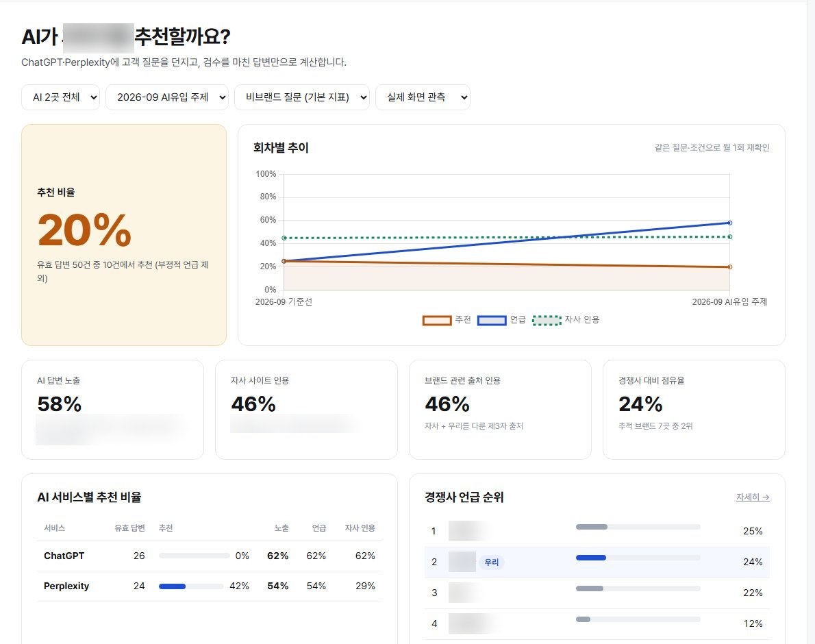Image resolution: width=815 pixels, height=644 pixels.
Task: Open the '2026-09 AI유입 주제' dropdown
Action: tap(167, 97)
